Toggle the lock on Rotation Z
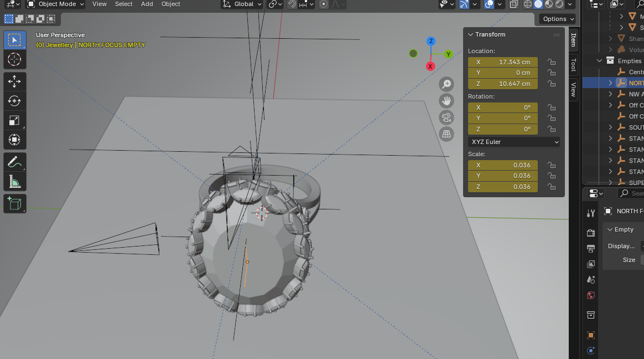The width and height of the screenshot is (644, 359). (552, 129)
